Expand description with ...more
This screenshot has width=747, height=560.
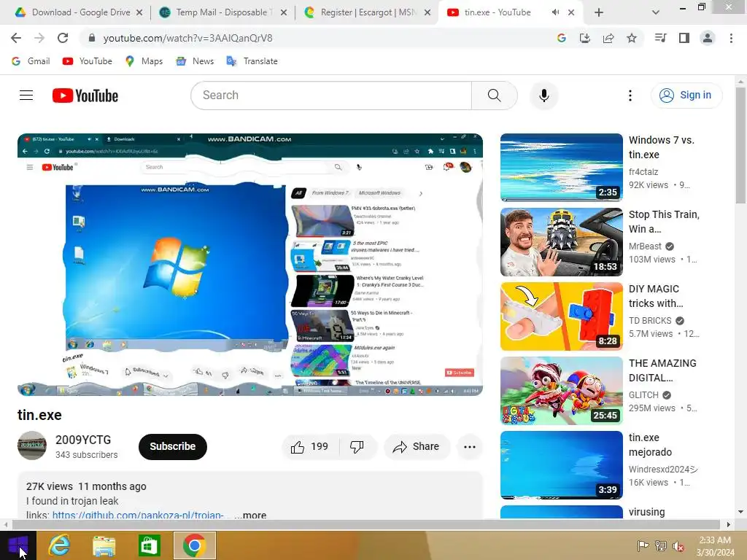click(x=251, y=515)
